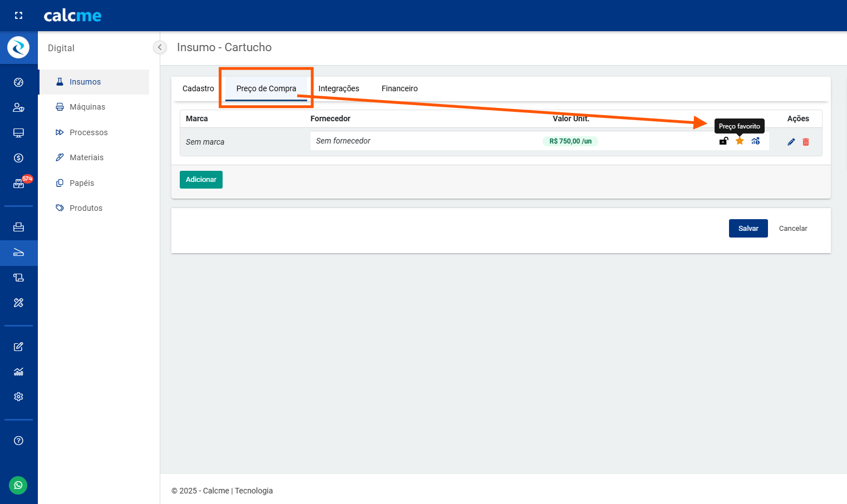847x504 pixels.
Task: Open financial dollar icon in sidebar
Action: point(18,158)
